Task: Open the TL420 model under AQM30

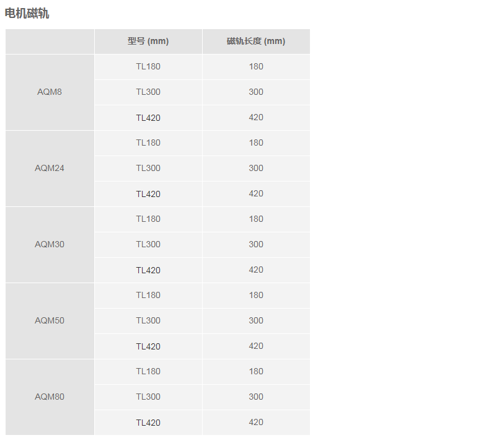Action: click(148, 270)
